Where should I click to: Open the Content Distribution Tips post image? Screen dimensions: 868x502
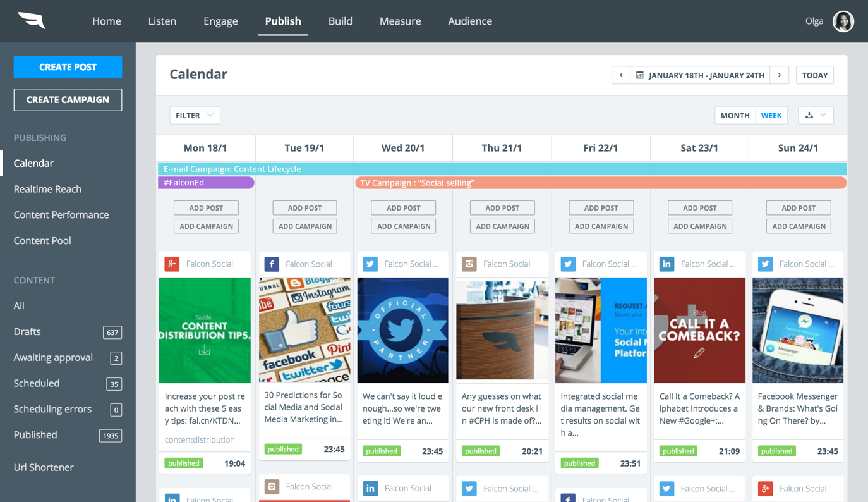(x=205, y=330)
